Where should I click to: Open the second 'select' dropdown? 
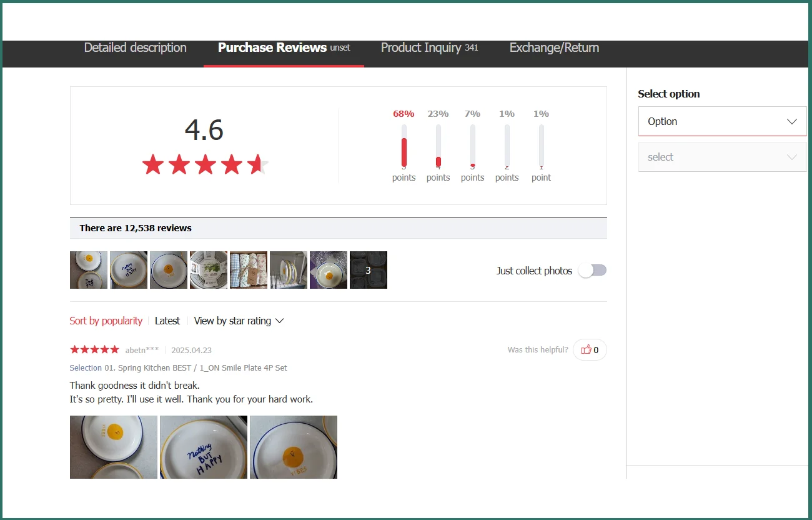(722, 157)
